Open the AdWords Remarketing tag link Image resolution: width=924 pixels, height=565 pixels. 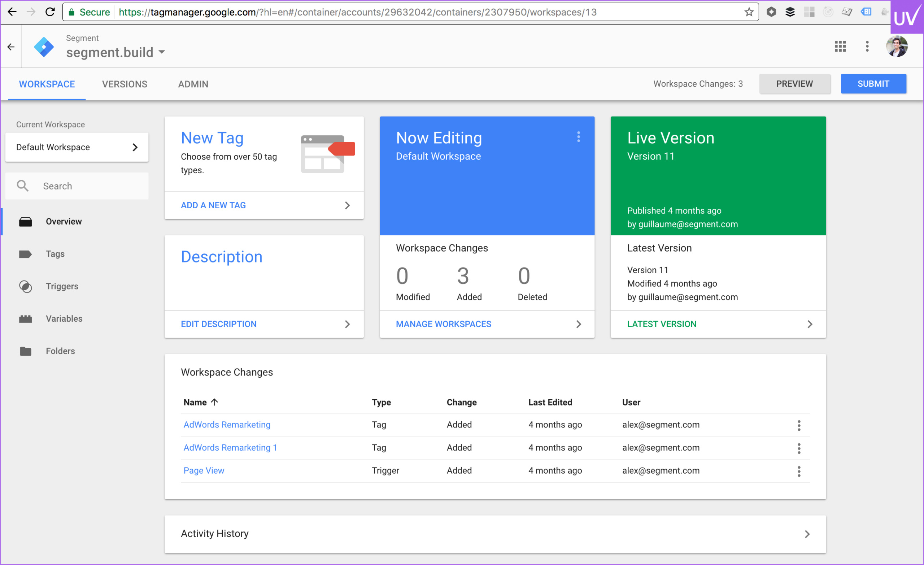[227, 425]
